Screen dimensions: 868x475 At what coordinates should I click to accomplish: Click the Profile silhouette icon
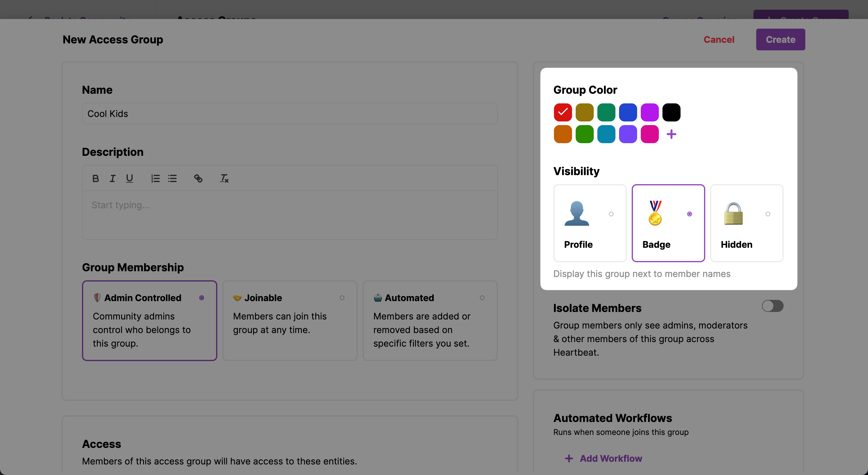pyautogui.click(x=577, y=214)
